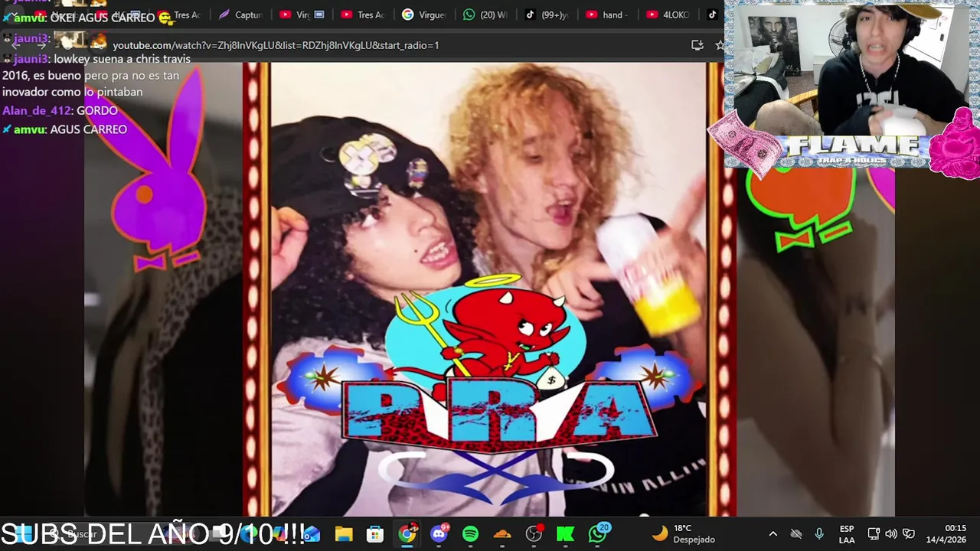Click the FLAME Trap-a-holics banner

coord(853,149)
